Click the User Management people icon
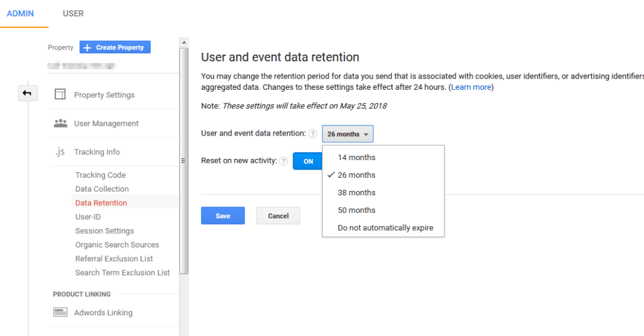 click(60, 123)
